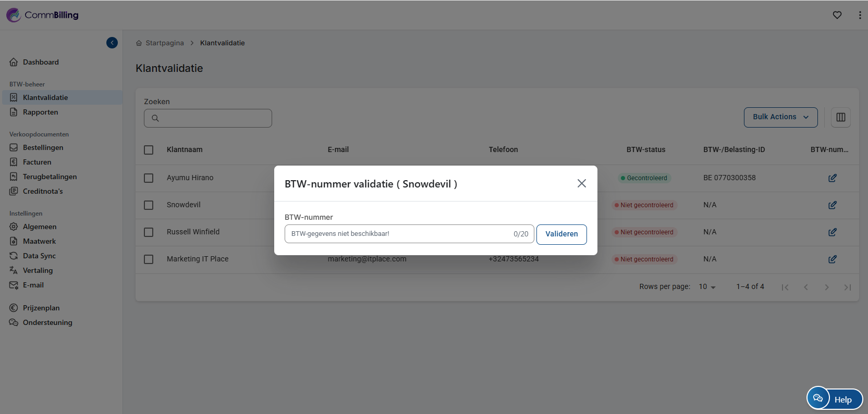Open the rows per page dropdown
The height and width of the screenshot is (414, 868).
click(707, 287)
